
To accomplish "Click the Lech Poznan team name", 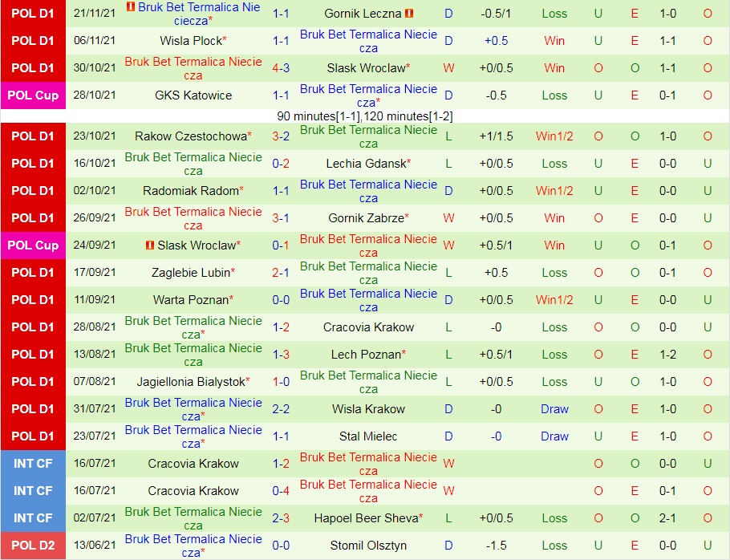I will (x=366, y=355).
